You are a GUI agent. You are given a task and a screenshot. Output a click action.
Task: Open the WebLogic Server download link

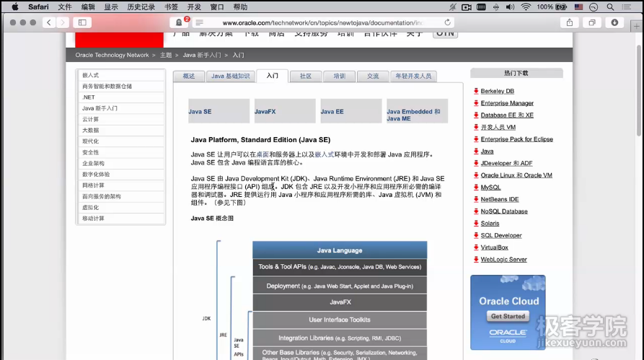[x=503, y=259]
